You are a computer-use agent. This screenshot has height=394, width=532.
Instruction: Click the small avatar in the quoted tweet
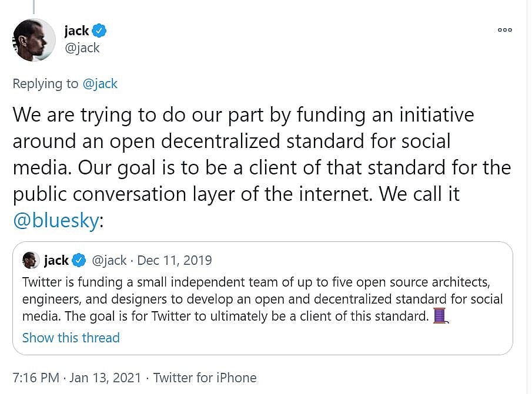pyautogui.click(x=31, y=260)
